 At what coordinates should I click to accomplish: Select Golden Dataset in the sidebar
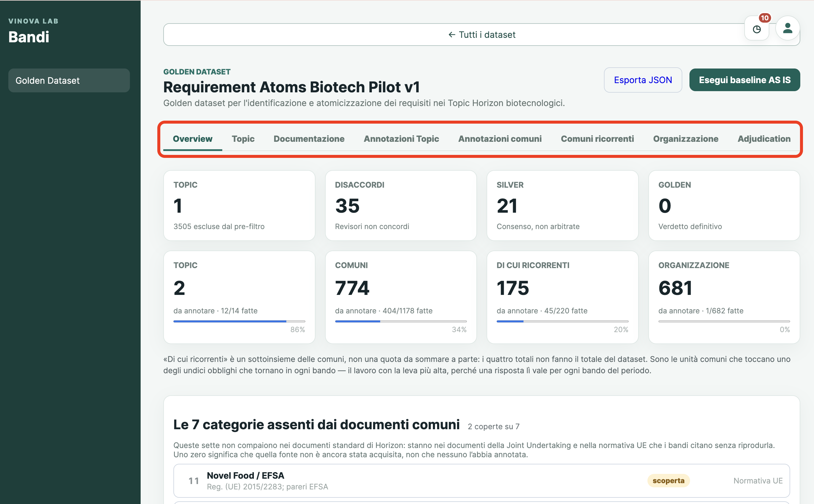pos(69,80)
